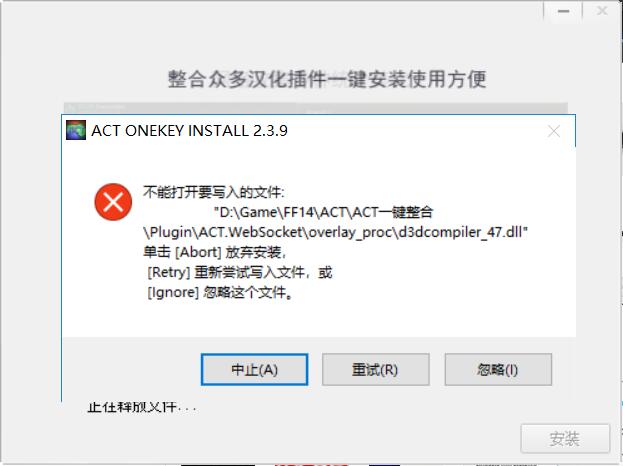Viewport: 623px width, 466px height.
Task: Click the 单击 [Abort] 放弃安装 instruction line
Action: (x=215, y=252)
